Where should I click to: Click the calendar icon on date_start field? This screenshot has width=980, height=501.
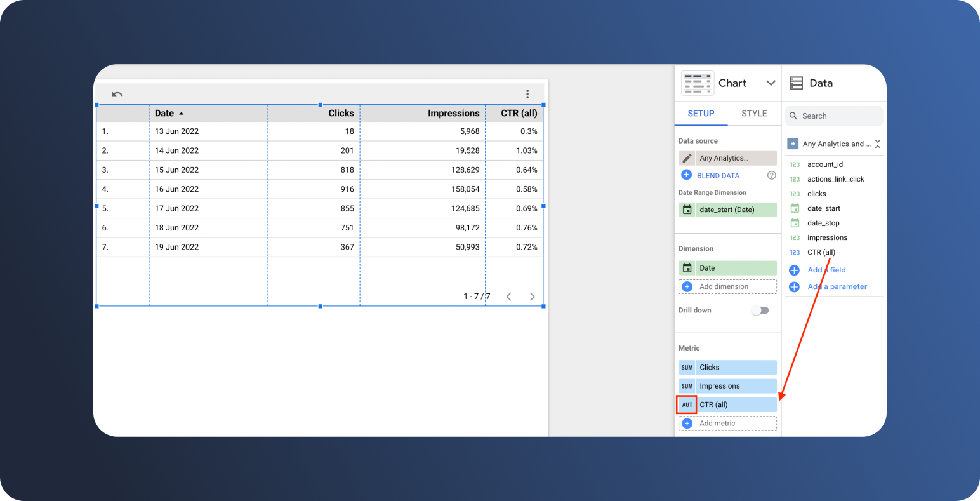795,208
